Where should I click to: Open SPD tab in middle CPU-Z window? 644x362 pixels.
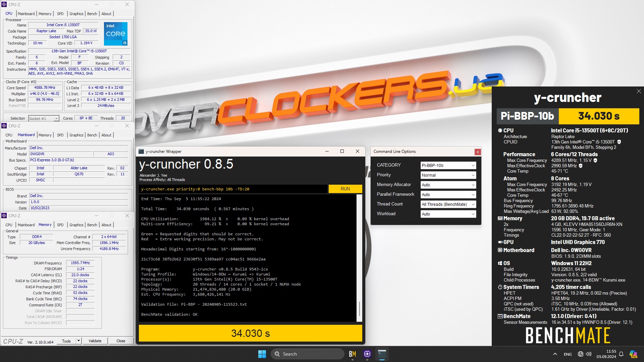tap(60, 135)
